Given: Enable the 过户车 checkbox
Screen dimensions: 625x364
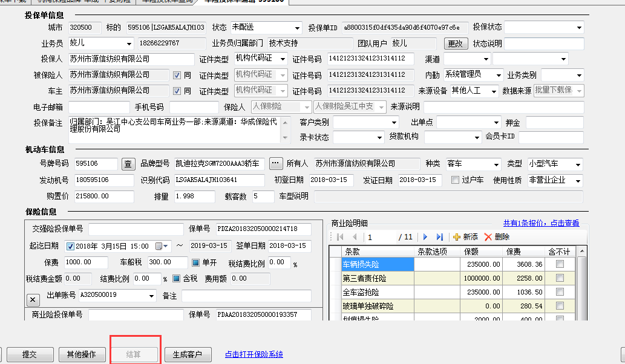Looking at the screenshot, I should coord(455,180).
